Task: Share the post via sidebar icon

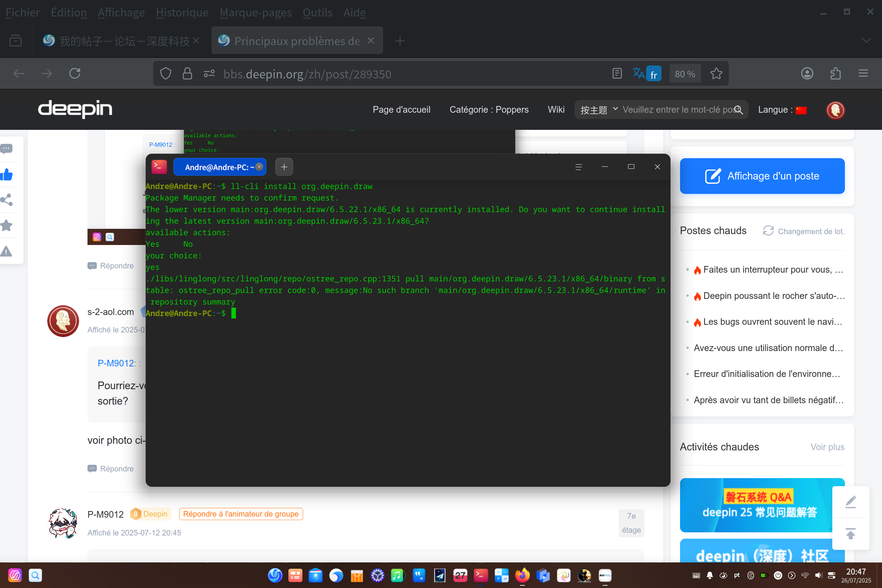Action: [x=6, y=200]
